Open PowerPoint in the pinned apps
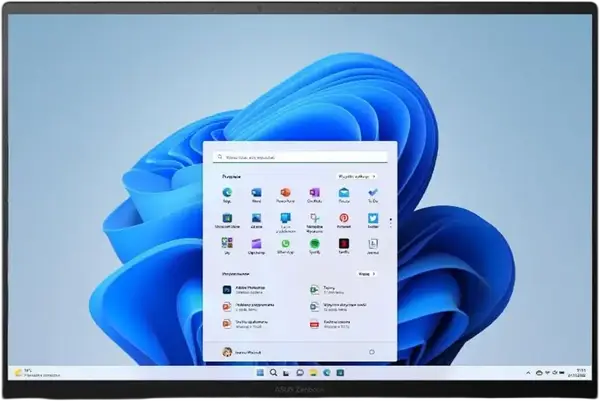This screenshot has height=401, width=600. 285,193
